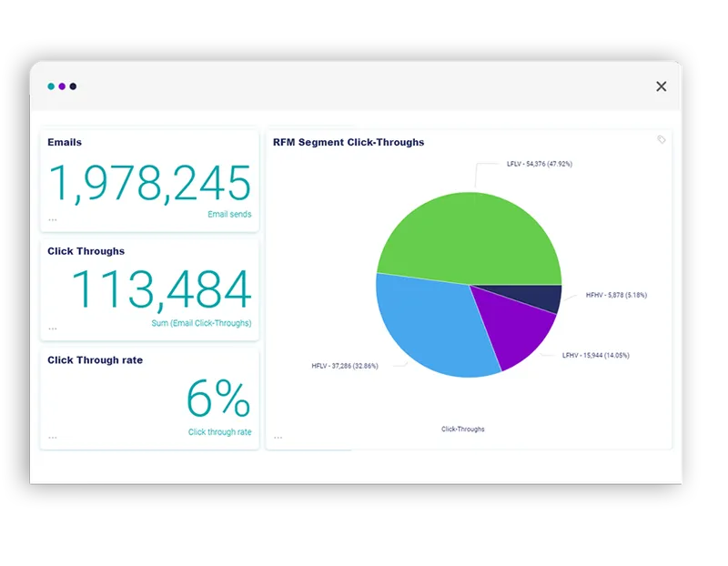Click the bold 'Click Through rate' card title
The width and height of the screenshot is (728, 566).
[x=96, y=360]
